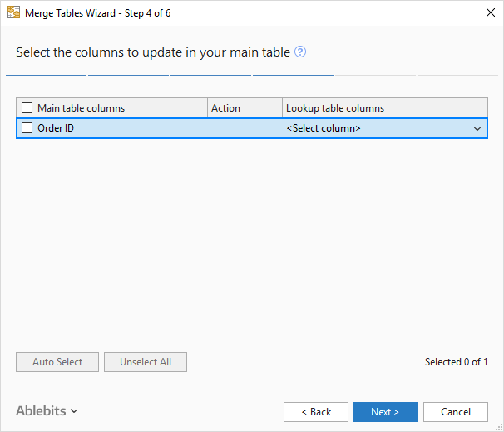Open help via the question mark icon
This screenshot has height=432, width=504.
coord(300,52)
